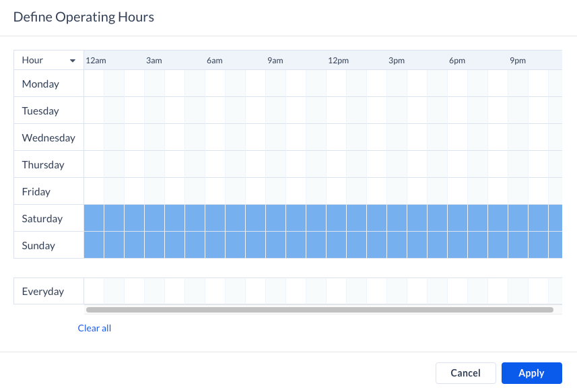Enable Friday 12pm hour cell
Image resolution: width=577 pixels, height=392 pixels.
[x=336, y=191]
